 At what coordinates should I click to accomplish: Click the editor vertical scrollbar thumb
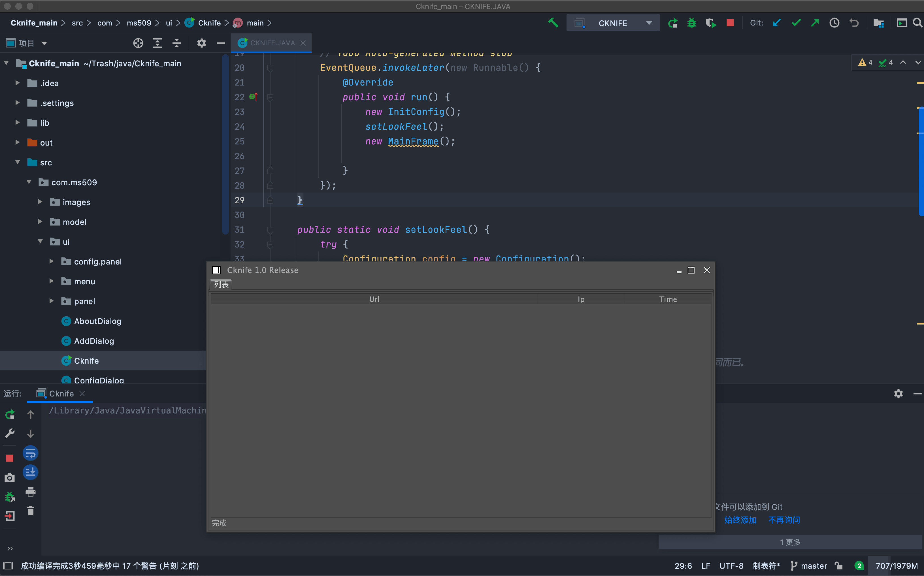tap(921, 162)
